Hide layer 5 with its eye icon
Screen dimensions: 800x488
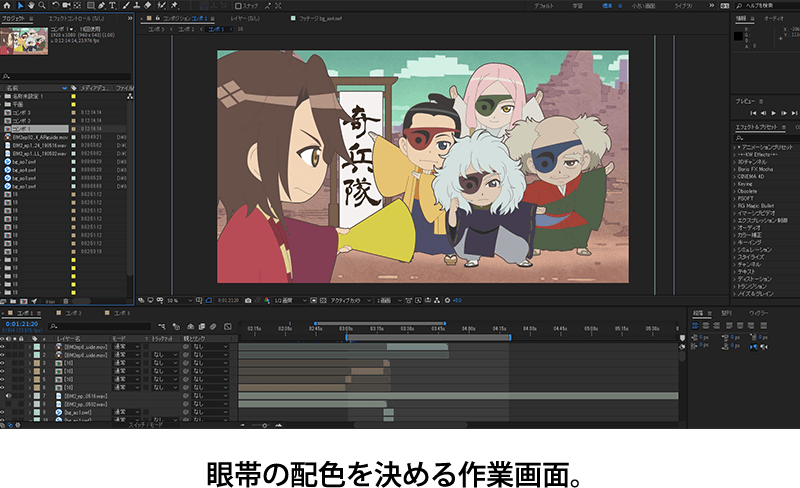pyautogui.click(x=3, y=379)
